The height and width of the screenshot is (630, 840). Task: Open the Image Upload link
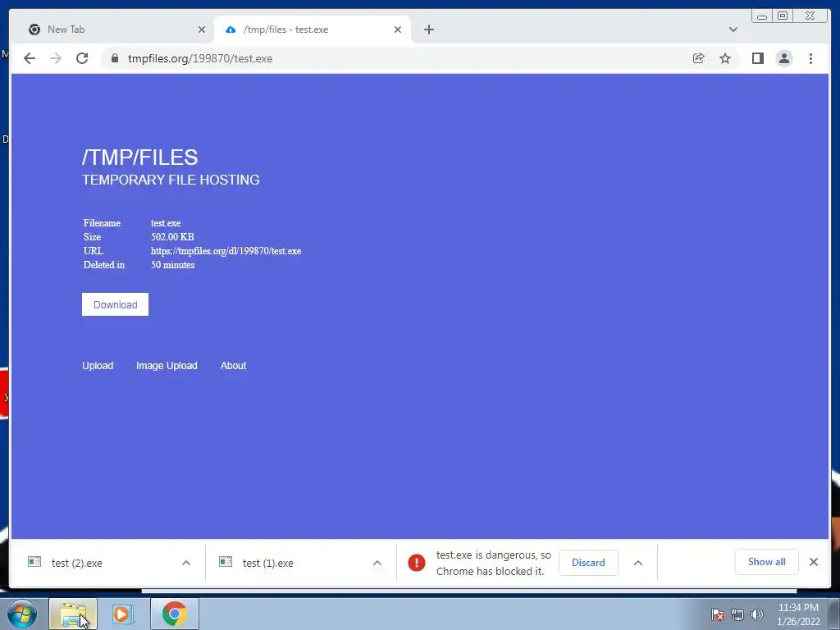coord(167,365)
